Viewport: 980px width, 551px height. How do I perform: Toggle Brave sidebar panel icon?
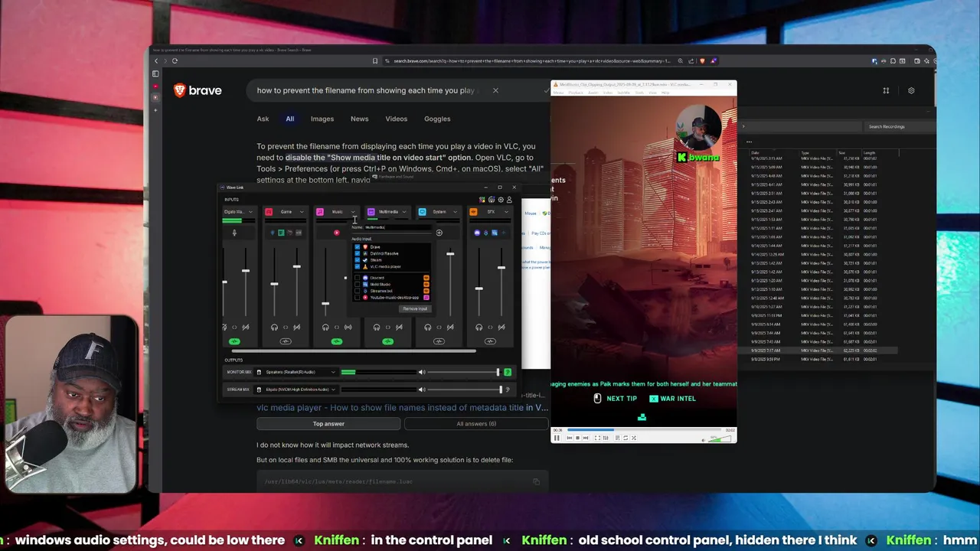coord(155,74)
